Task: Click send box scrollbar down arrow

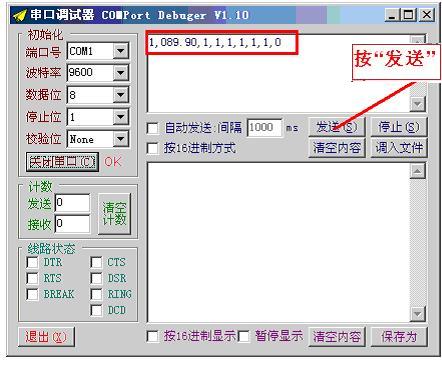Action: [417, 104]
